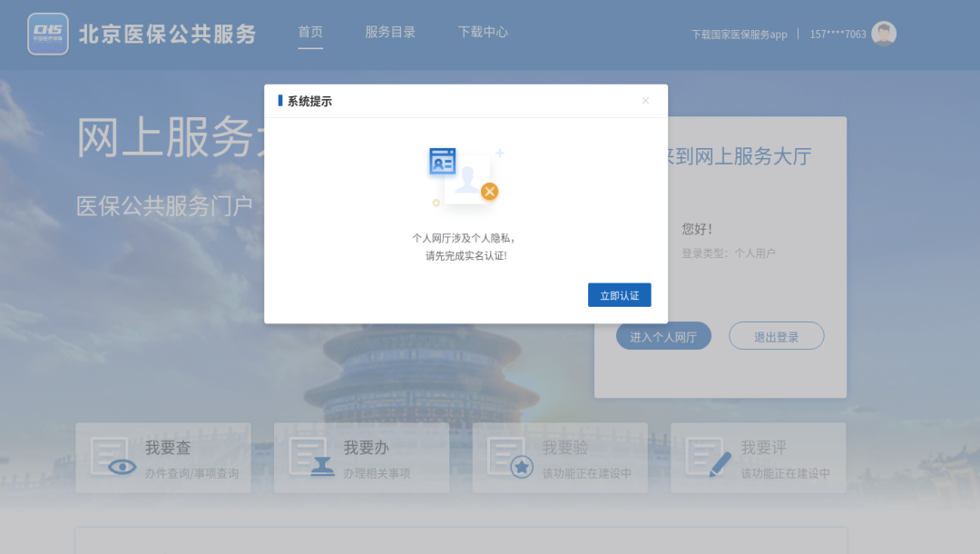This screenshot has width=980, height=554.
Task: Click the 系统提示 dialog title
Action: click(x=309, y=101)
